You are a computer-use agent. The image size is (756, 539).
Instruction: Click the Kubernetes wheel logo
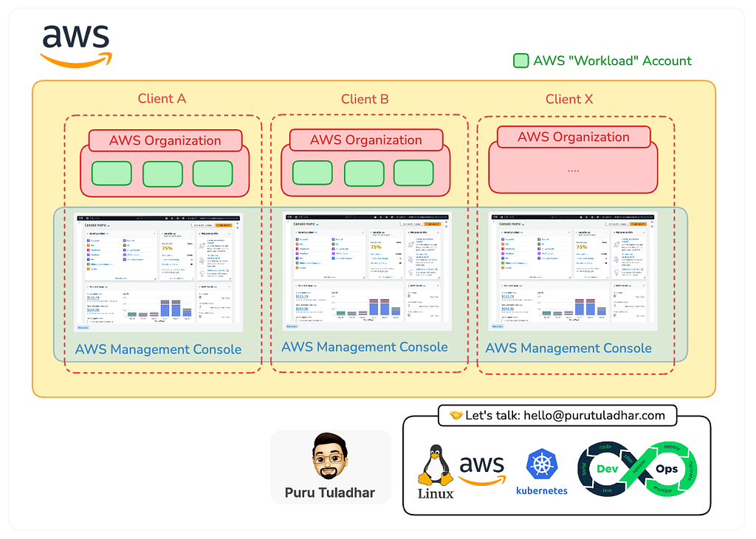pos(541,464)
